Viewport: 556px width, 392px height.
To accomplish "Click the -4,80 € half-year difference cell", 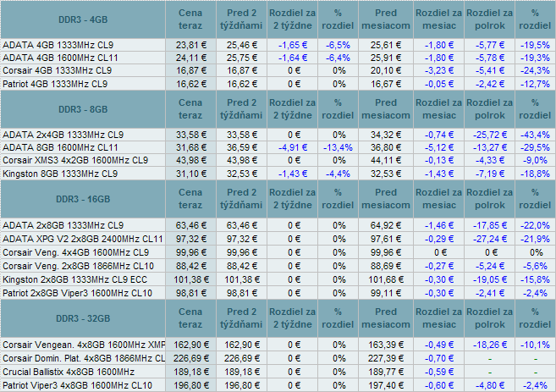I will coord(490,385).
